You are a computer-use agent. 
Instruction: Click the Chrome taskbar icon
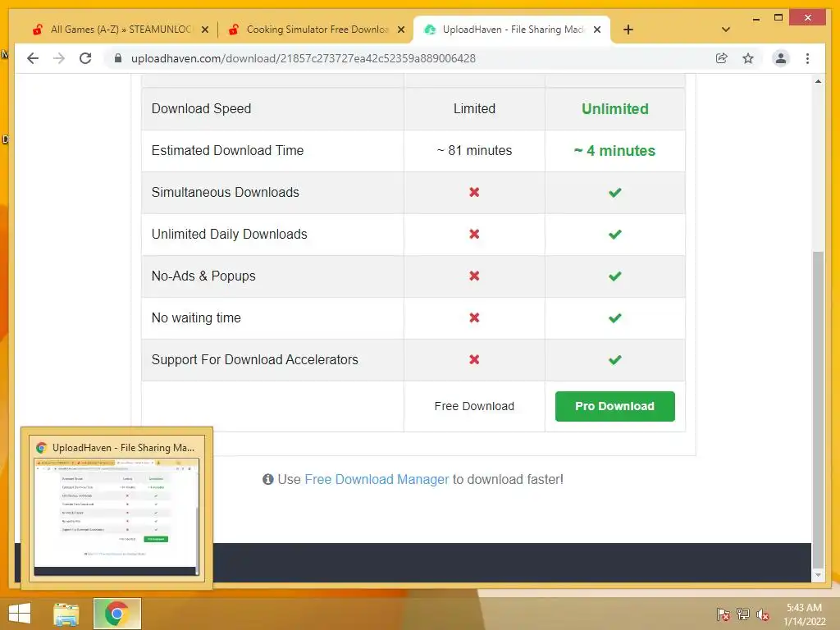coord(116,614)
